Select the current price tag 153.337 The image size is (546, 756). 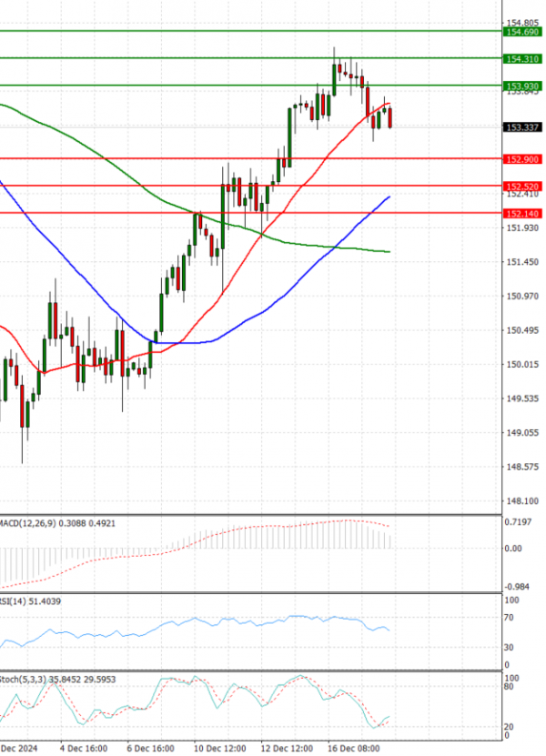pos(521,127)
